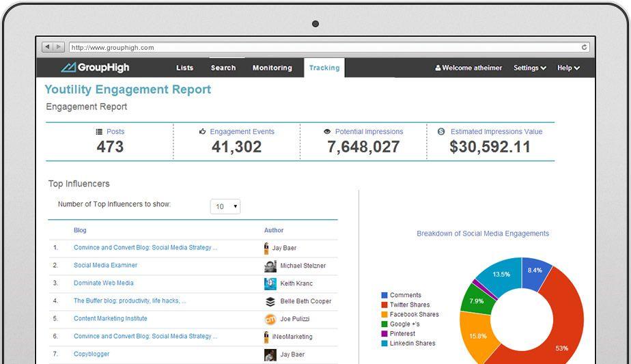Click the 13.5% teal donut segment
The image size is (631, 364).
(x=501, y=275)
